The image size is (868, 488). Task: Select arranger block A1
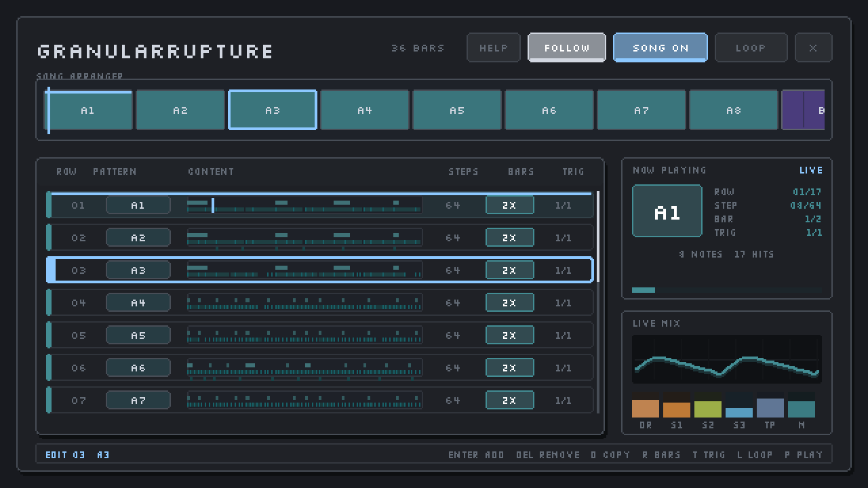point(88,110)
